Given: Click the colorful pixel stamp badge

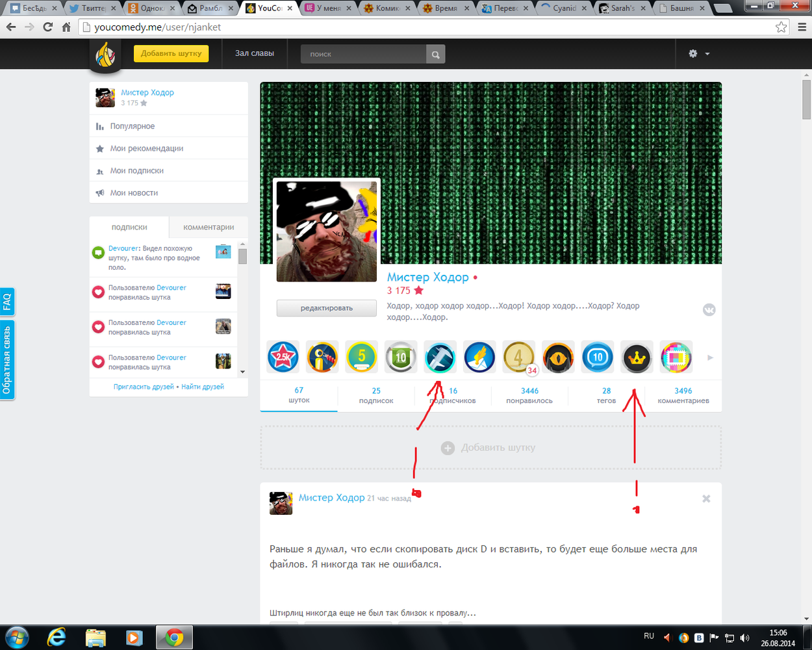Looking at the screenshot, I should tap(676, 357).
